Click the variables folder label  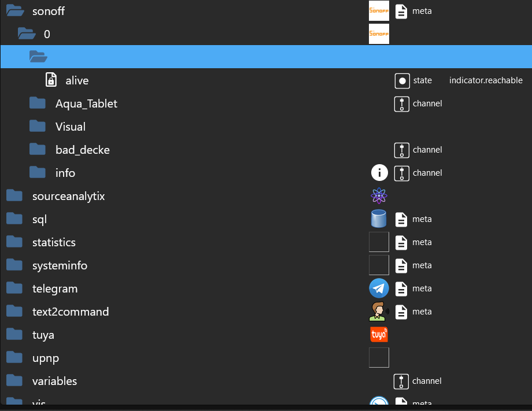tap(54, 381)
